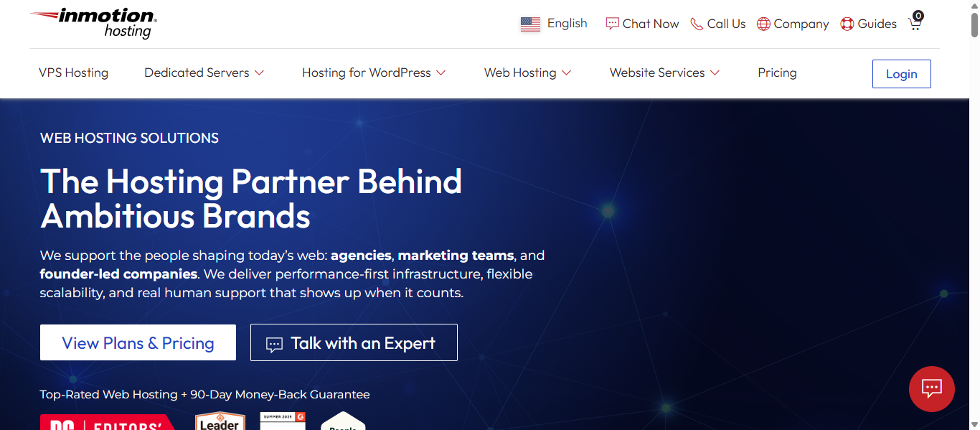
Task: Click the InMotion Hosting logo
Action: 94,23
